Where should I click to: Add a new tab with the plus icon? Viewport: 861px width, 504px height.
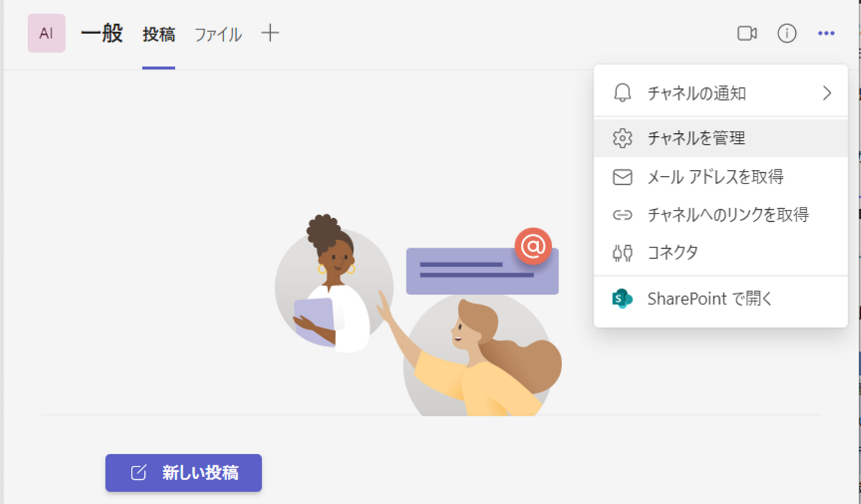pyautogui.click(x=270, y=33)
